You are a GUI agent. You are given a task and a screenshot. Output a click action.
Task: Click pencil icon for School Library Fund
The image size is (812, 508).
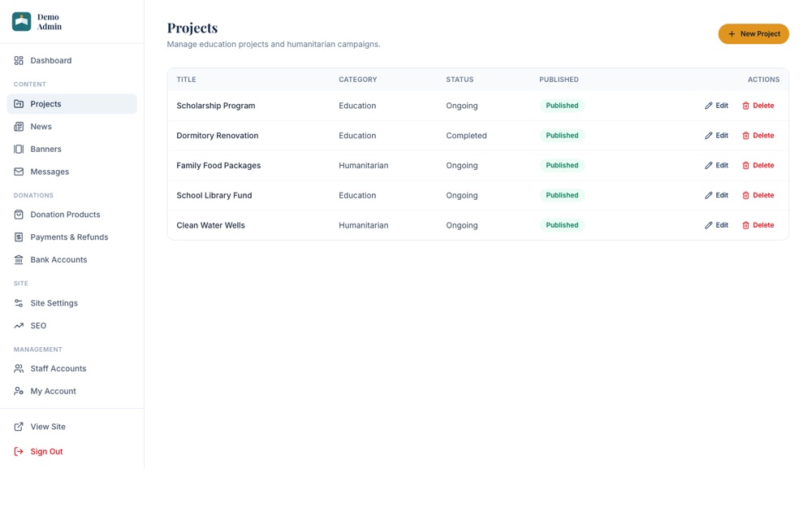point(708,195)
